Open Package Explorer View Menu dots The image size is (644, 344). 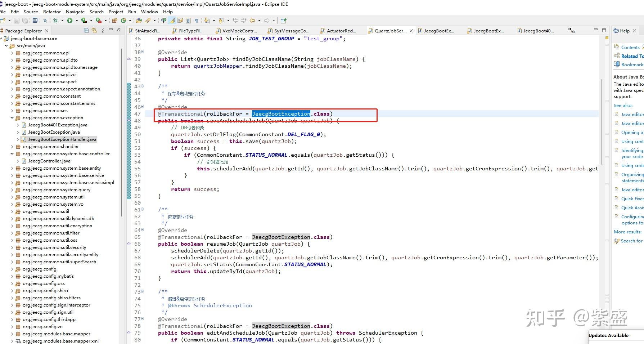[103, 31]
